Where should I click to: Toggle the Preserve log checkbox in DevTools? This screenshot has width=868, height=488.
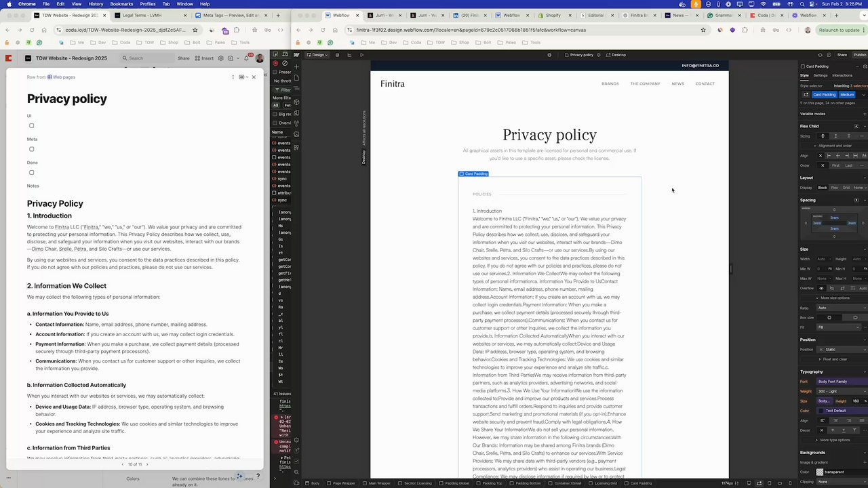tap(275, 72)
